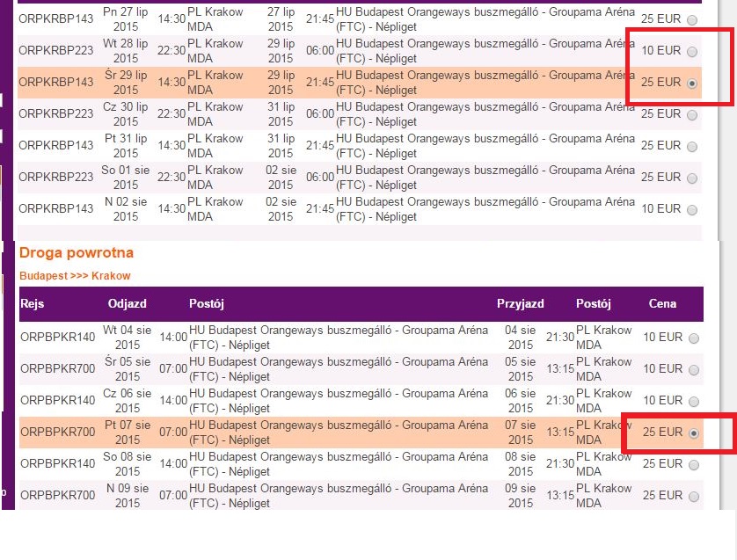Click the Postój header next to Cena
The width and height of the screenshot is (737, 560).
(593, 303)
